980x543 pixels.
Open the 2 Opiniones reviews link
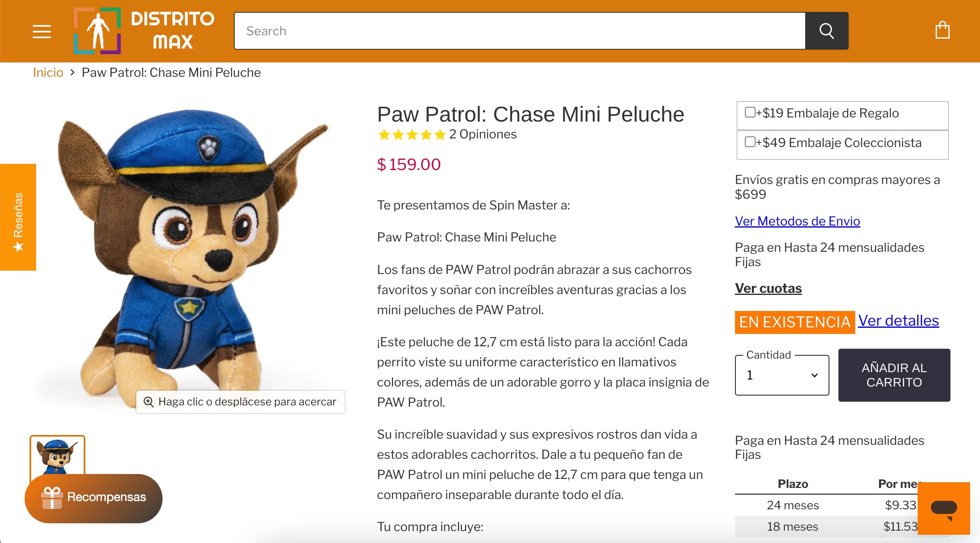point(483,135)
